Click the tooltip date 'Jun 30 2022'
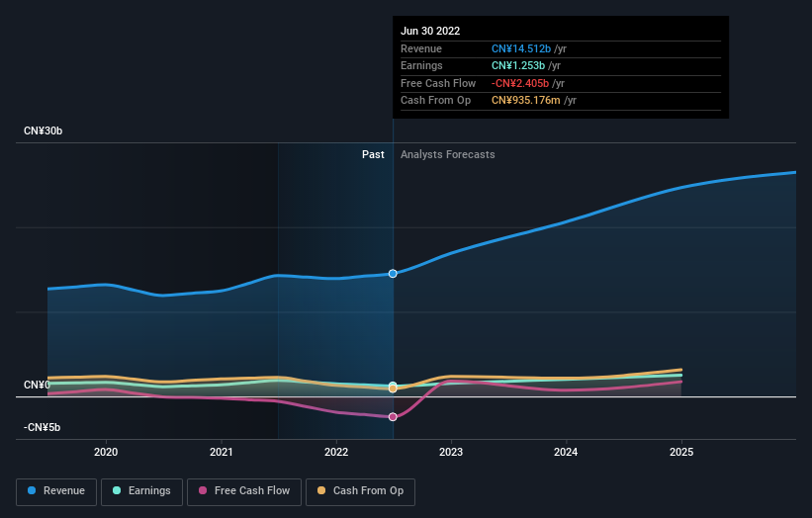Viewport: 812px width, 518px height. (430, 31)
